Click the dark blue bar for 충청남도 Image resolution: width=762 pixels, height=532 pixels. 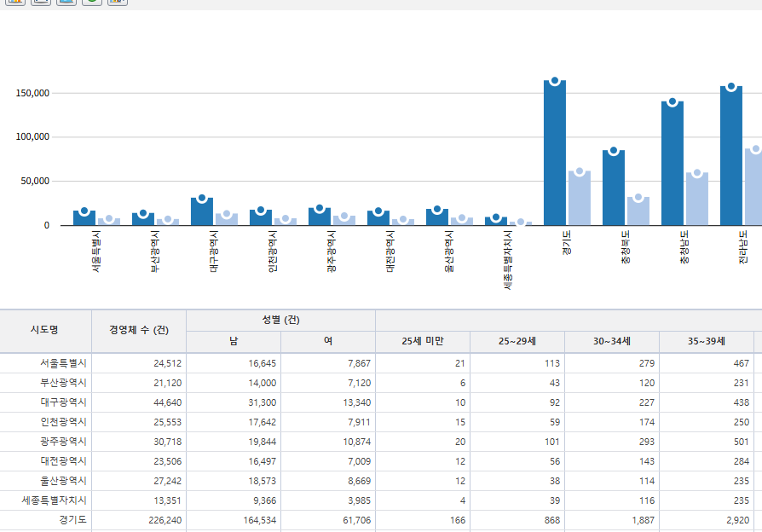coord(673,164)
